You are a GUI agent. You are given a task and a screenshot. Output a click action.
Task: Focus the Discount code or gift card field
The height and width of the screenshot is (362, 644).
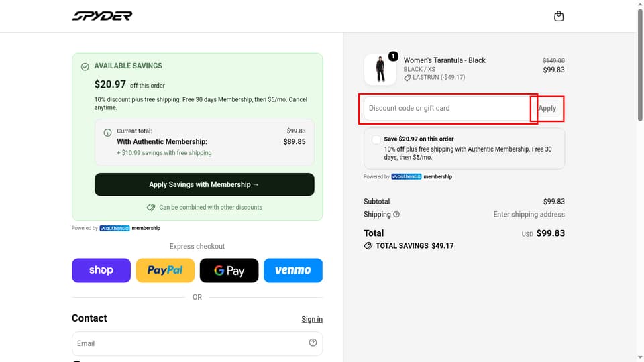[447, 109]
